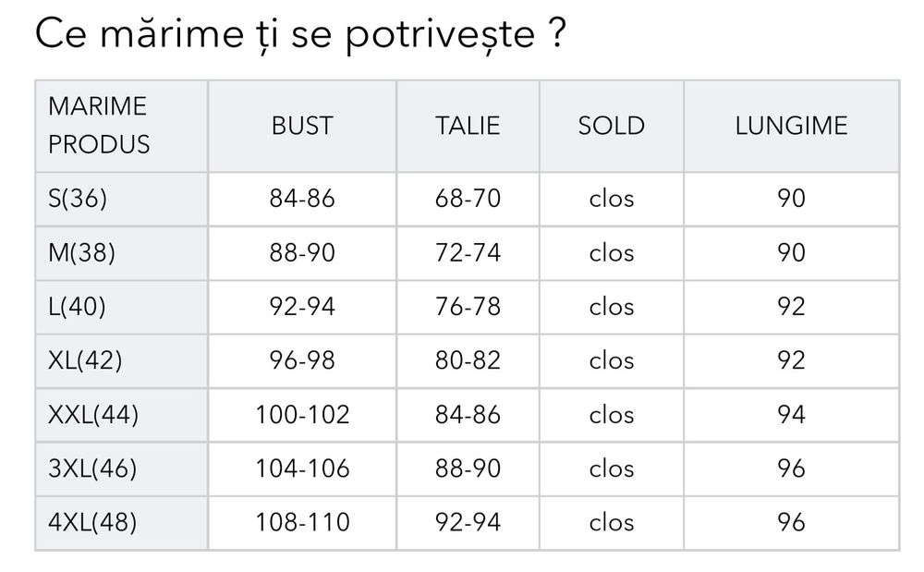Click the heading 'Ce mărime ți se potrivește ?'
924x572 pixels.
click(300, 35)
